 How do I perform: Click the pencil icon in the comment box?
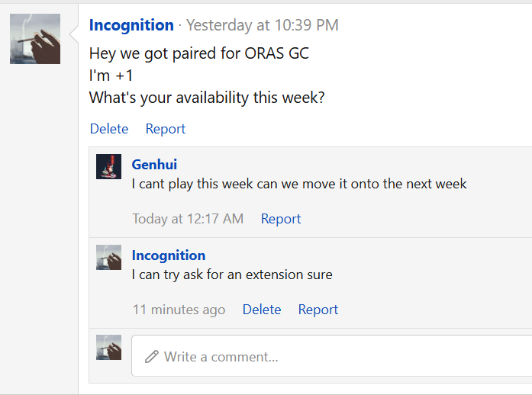[152, 357]
